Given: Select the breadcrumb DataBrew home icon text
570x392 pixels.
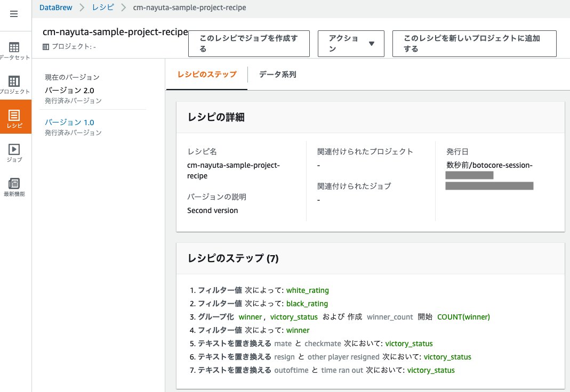Looking at the screenshot, I should tap(55, 7).
